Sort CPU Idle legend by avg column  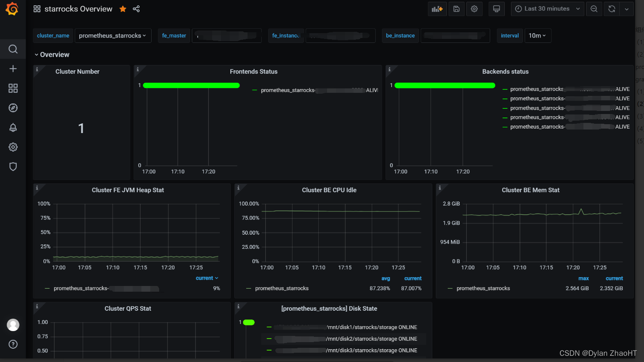pyautogui.click(x=386, y=278)
